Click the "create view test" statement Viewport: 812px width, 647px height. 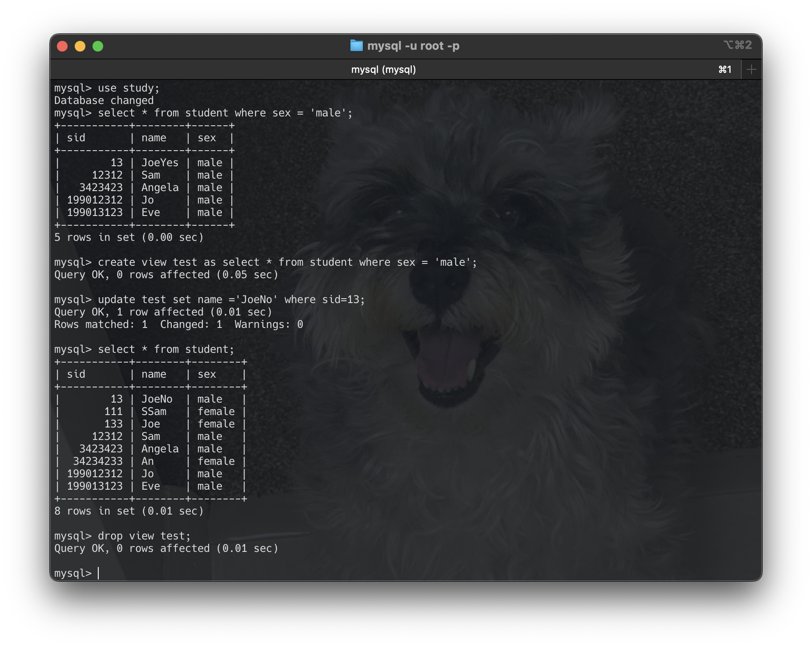[x=266, y=262]
